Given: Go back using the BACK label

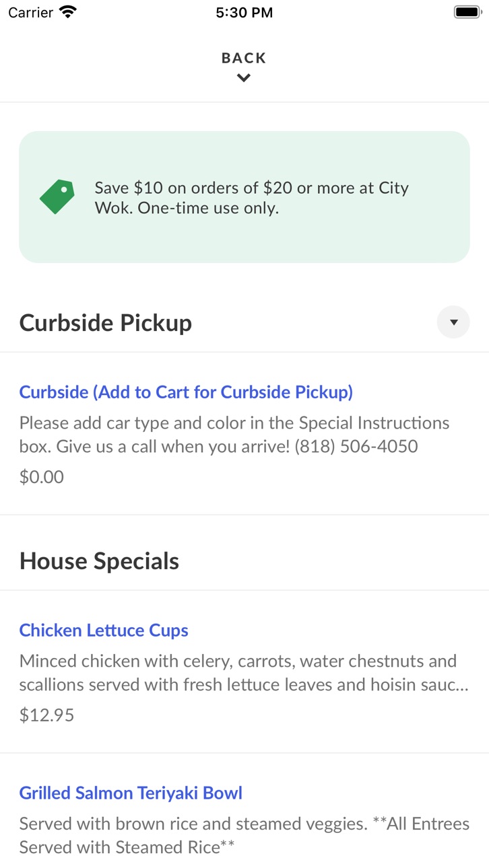Looking at the screenshot, I should pos(244,59).
